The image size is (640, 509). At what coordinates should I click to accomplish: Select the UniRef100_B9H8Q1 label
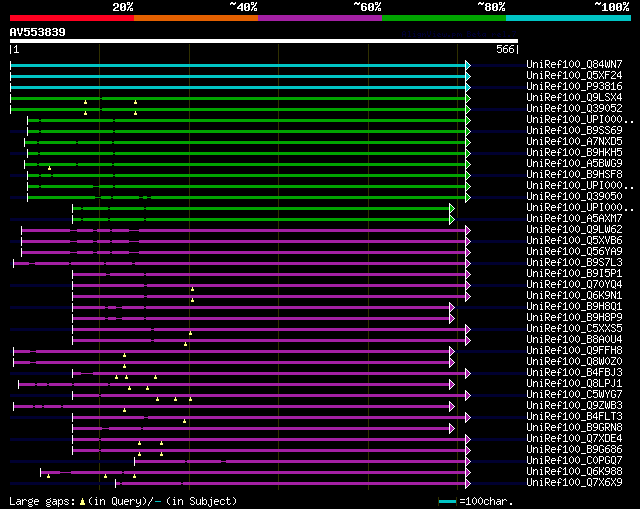(x=574, y=307)
